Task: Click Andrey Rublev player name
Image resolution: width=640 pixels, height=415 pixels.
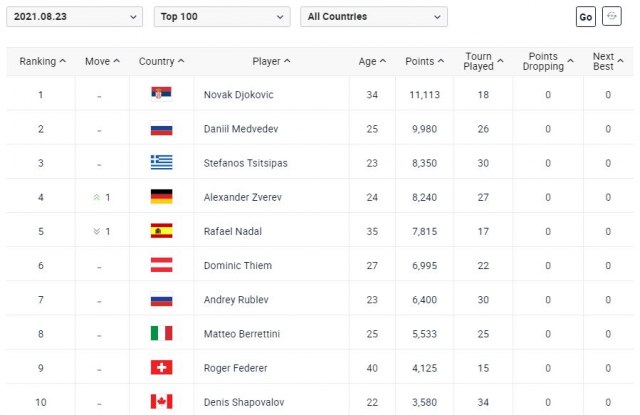Action: (236, 299)
